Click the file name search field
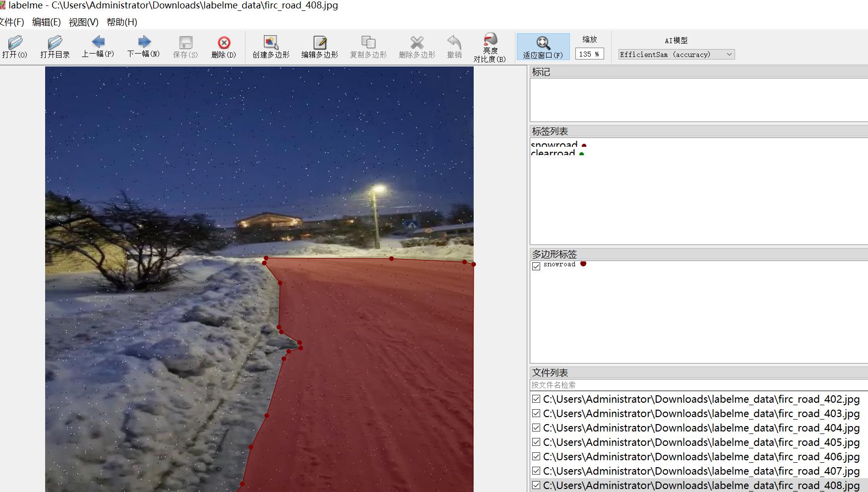Image resolution: width=868 pixels, height=492 pixels. [694, 385]
